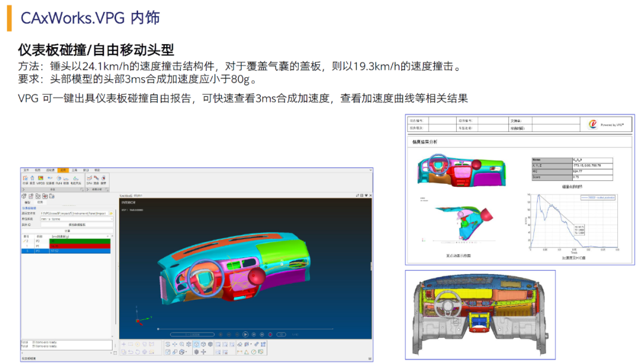Click the undo arrow icon in bottom toolbar
This screenshot has width=643, height=364.
(130, 352)
